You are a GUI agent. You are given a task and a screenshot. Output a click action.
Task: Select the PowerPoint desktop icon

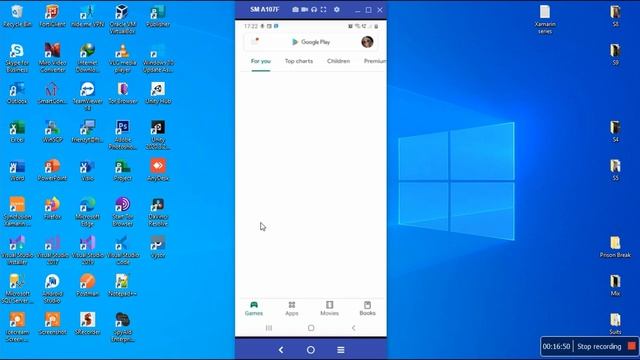click(x=52, y=170)
